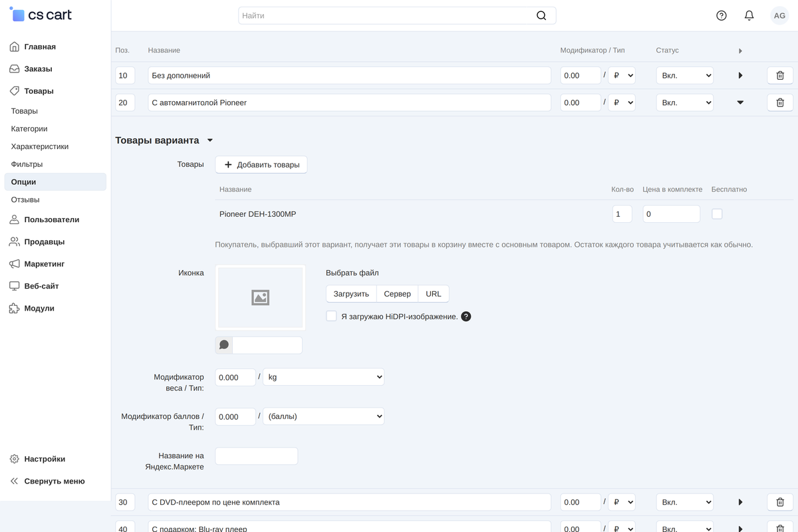Click 'Свернуть меню' to collapse sidebar

click(x=55, y=481)
